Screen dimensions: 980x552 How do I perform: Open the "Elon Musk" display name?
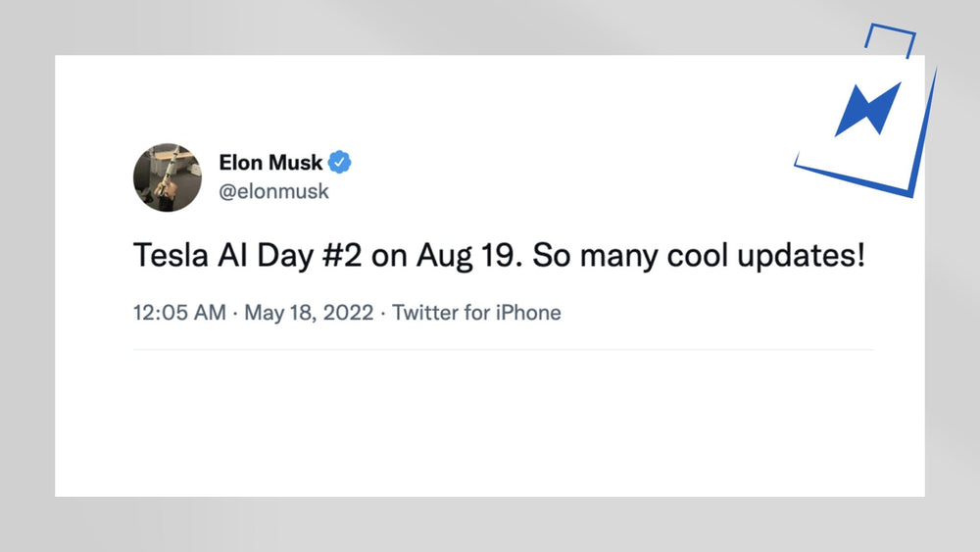[271, 163]
